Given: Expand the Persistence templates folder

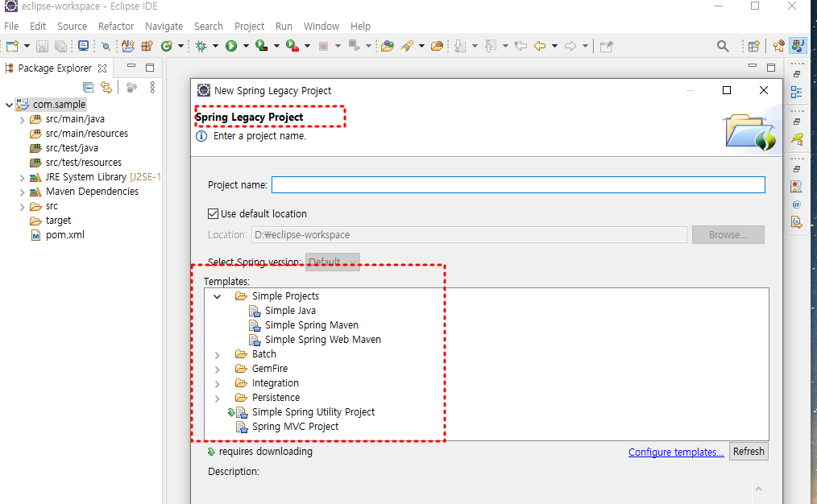Looking at the screenshot, I should 218,399.
